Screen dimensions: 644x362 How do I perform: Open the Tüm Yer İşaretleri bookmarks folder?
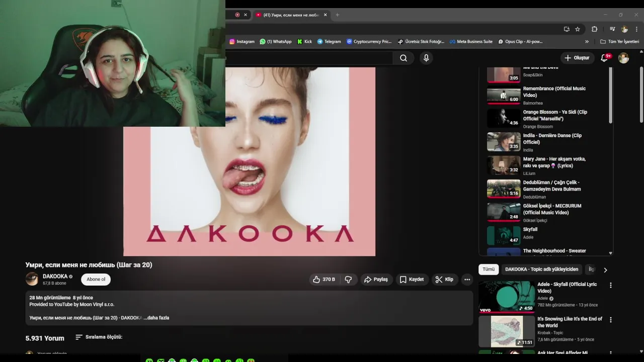[619, 42]
